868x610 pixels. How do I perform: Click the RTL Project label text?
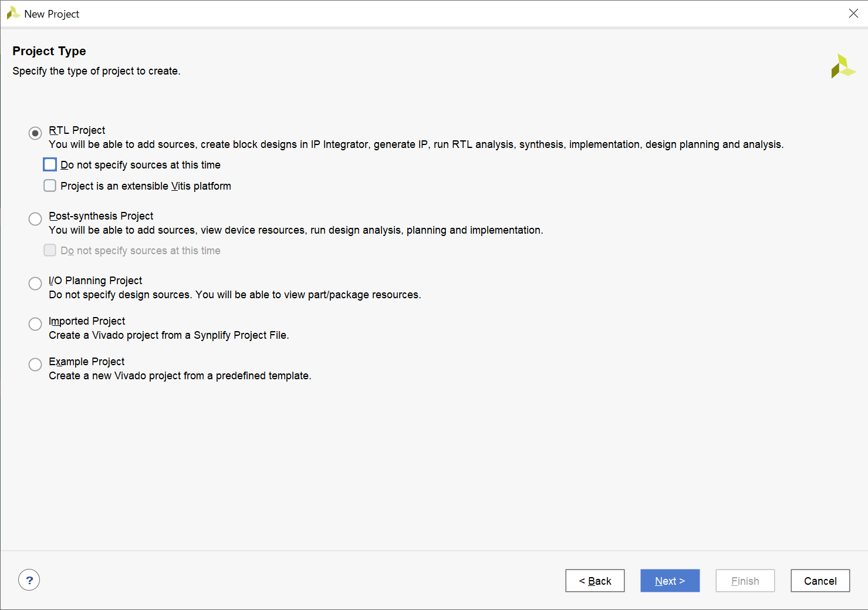point(77,130)
